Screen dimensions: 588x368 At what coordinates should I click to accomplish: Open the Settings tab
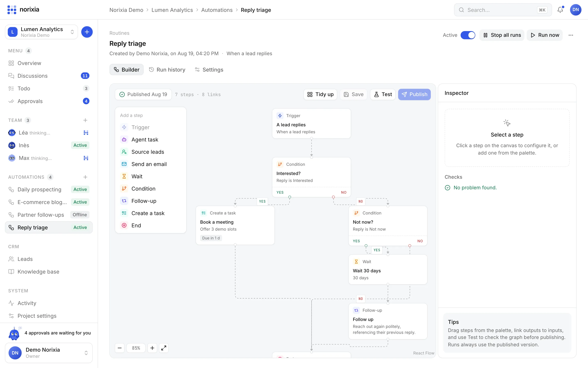pos(209,70)
